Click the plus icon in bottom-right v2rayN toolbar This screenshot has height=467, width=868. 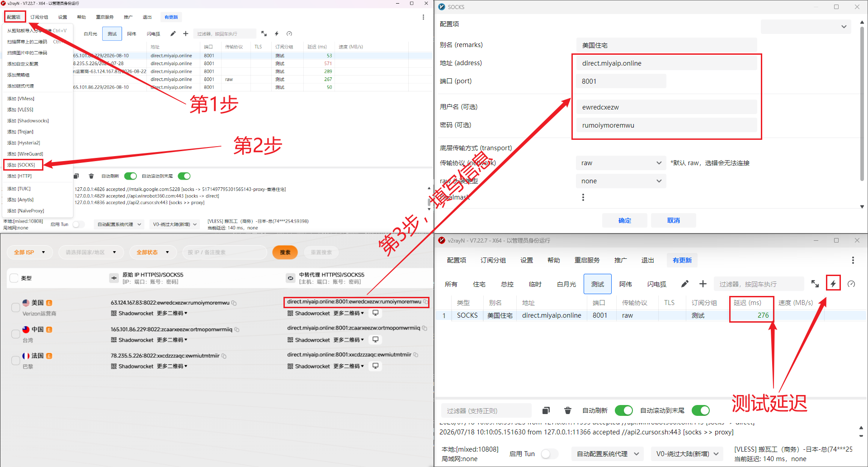(703, 284)
